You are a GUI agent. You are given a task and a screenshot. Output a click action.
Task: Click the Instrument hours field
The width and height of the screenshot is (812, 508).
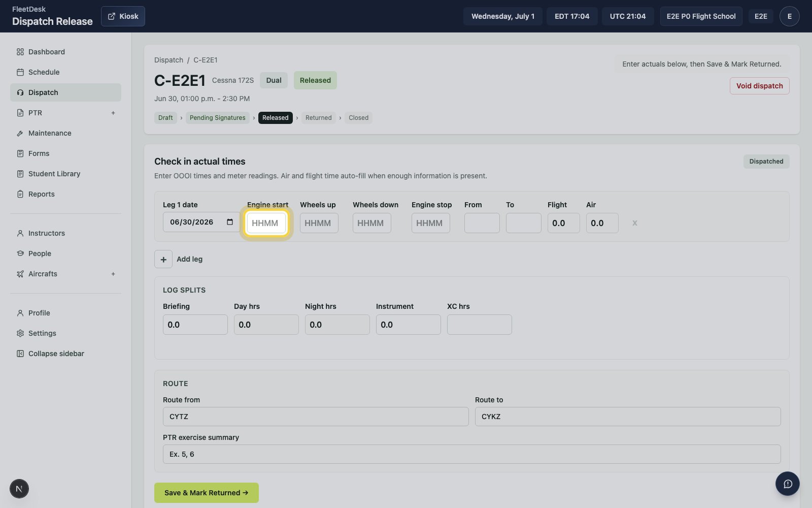pos(409,325)
